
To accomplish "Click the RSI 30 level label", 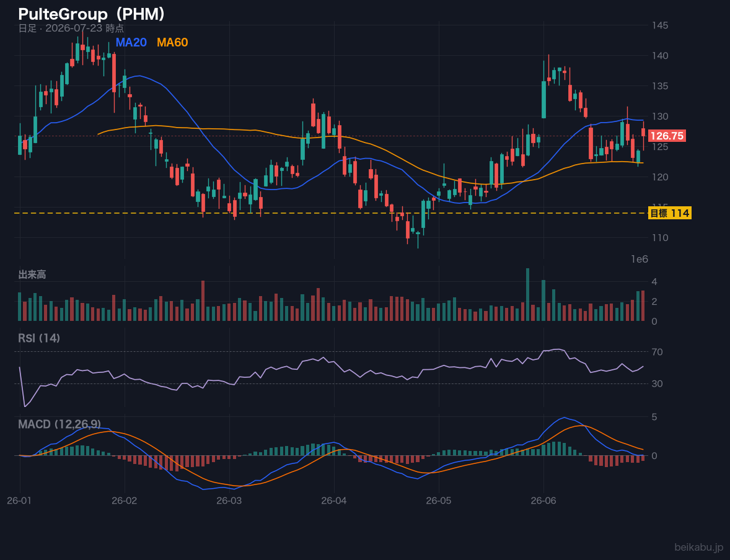I will (657, 383).
